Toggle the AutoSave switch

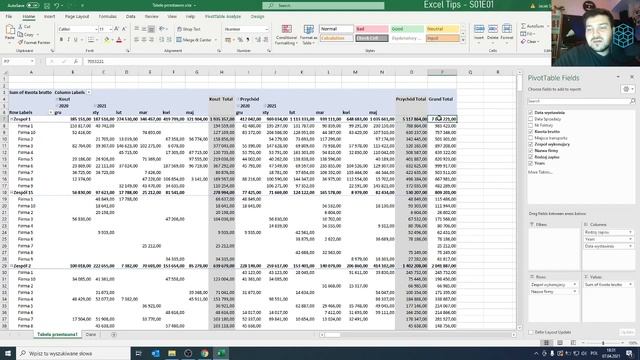click(33, 5)
